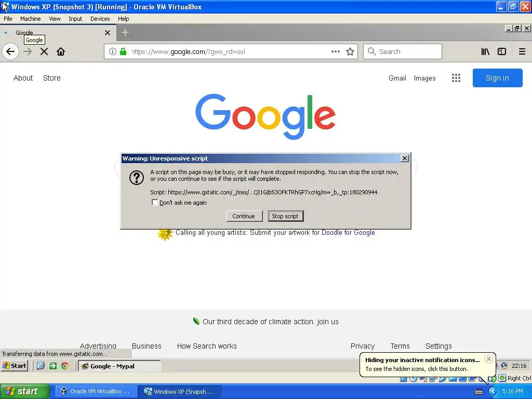Viewport: 532px width, 399px height.
Task: Open the Gmail link
Action: point(397,78)
